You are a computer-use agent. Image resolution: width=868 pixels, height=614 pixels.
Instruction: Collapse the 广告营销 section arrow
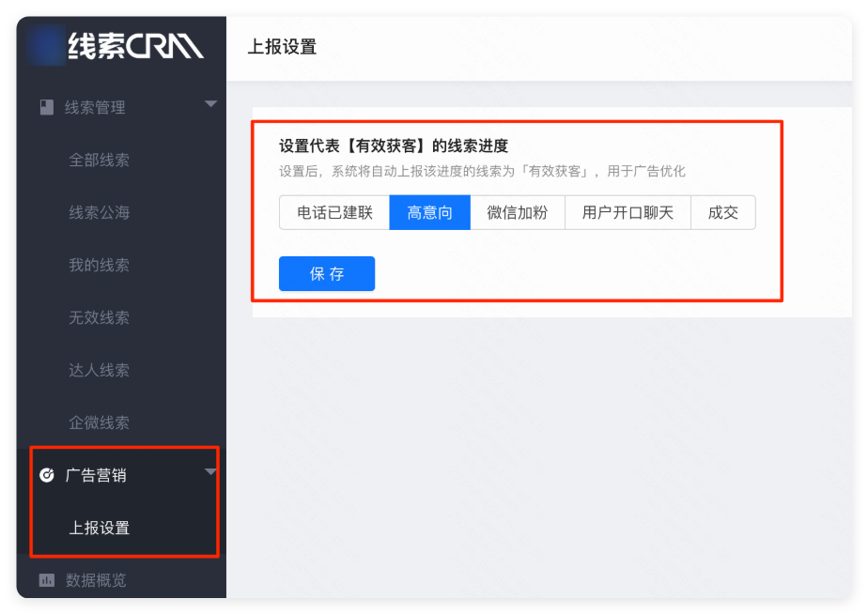point(210,472)
